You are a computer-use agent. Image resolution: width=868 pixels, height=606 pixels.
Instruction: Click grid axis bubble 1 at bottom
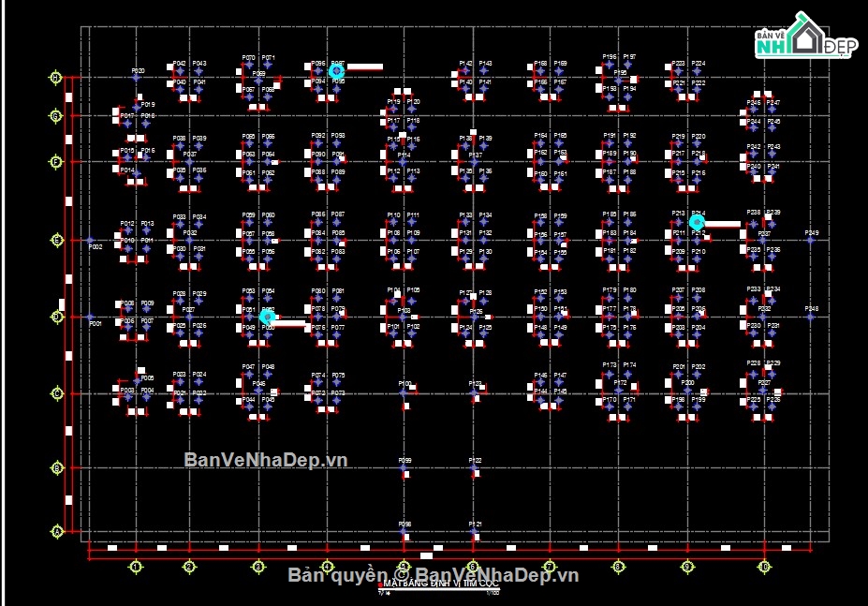[136, 567]
